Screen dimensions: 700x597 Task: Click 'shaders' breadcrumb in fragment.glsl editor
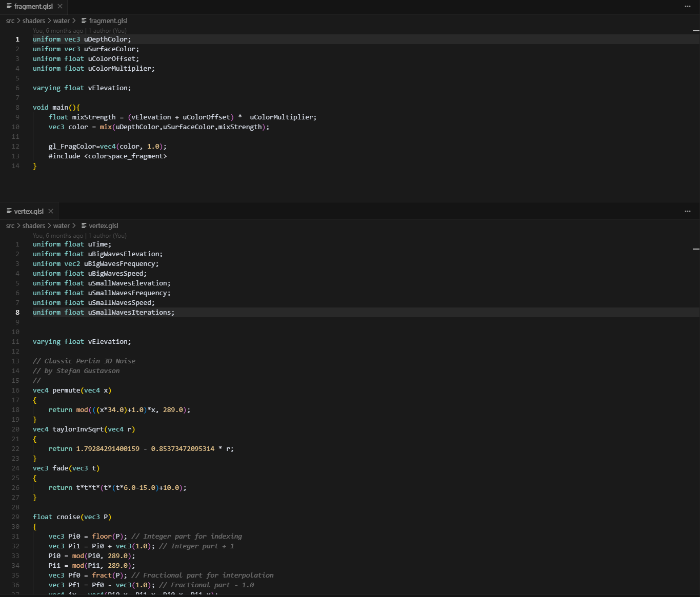[x=34, y=21]
